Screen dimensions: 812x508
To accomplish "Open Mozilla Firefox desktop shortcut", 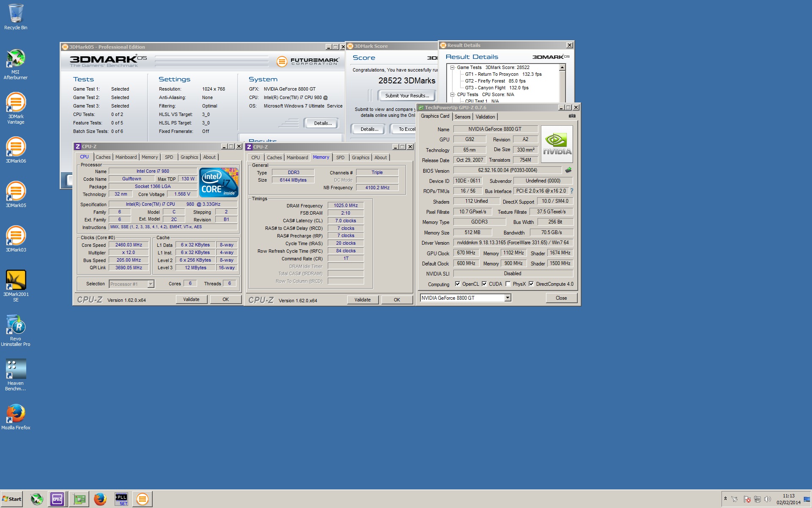I will 16,417.
